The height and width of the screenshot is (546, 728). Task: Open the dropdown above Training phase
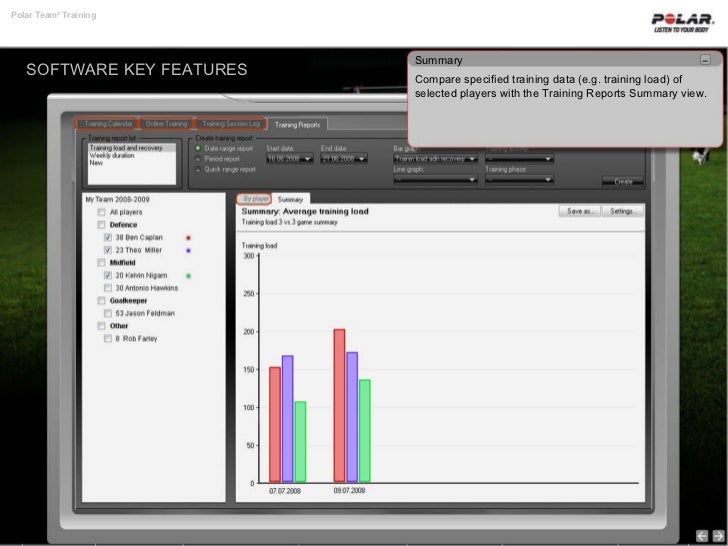pos(519,159)
